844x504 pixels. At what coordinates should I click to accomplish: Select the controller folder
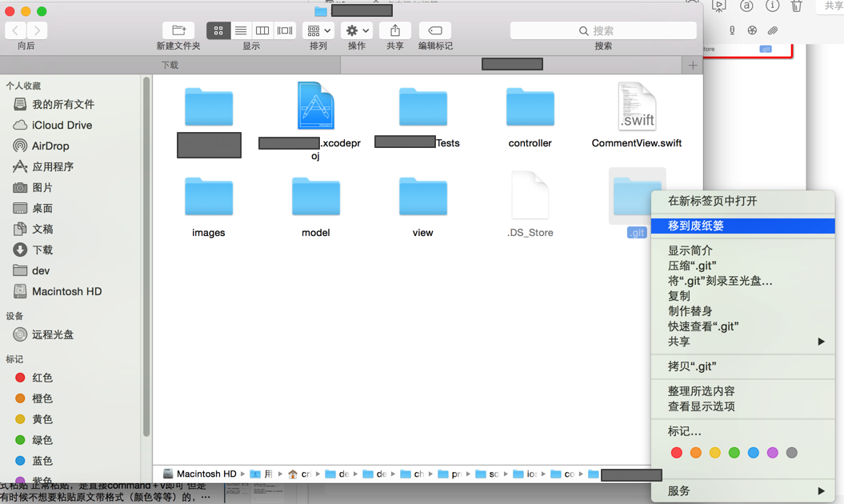click(x=530, y=106)
